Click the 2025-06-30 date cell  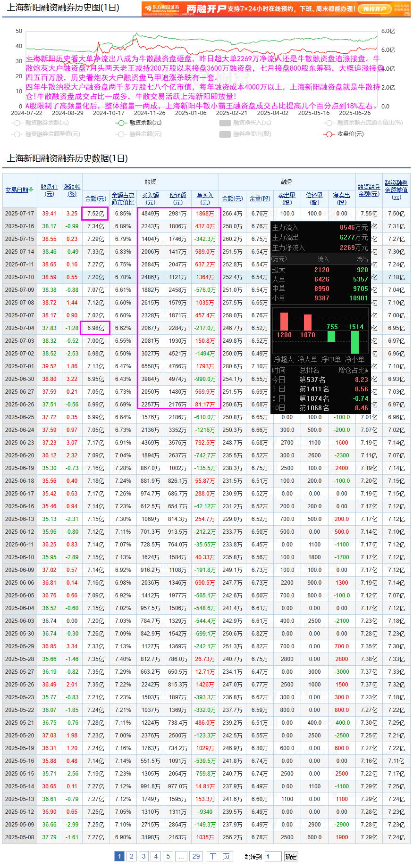click(x=20, y=379)
